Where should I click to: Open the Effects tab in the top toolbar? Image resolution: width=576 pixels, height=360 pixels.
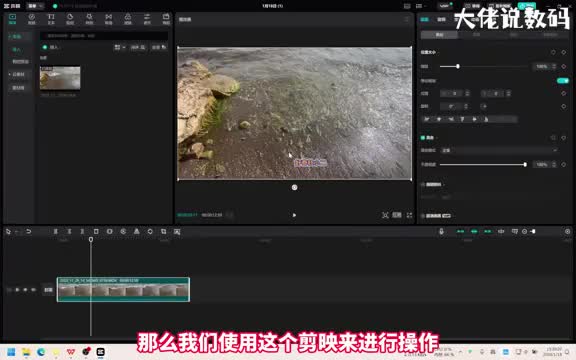coord(89,19)
